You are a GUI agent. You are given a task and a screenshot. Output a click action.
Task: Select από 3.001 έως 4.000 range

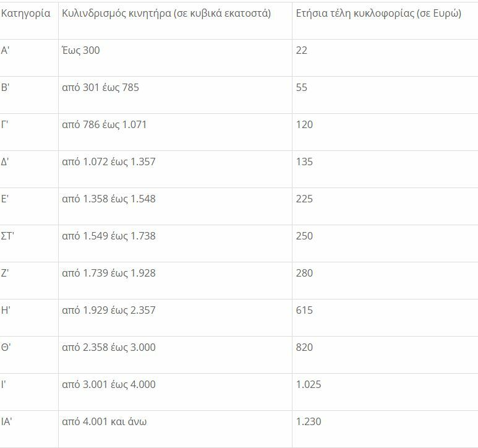point(109,385)
